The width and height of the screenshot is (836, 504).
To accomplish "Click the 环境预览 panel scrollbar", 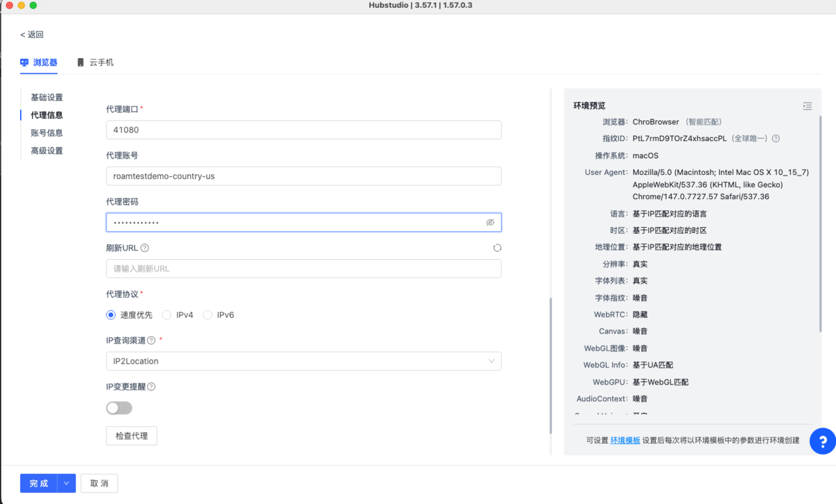I will click(821, 224).
